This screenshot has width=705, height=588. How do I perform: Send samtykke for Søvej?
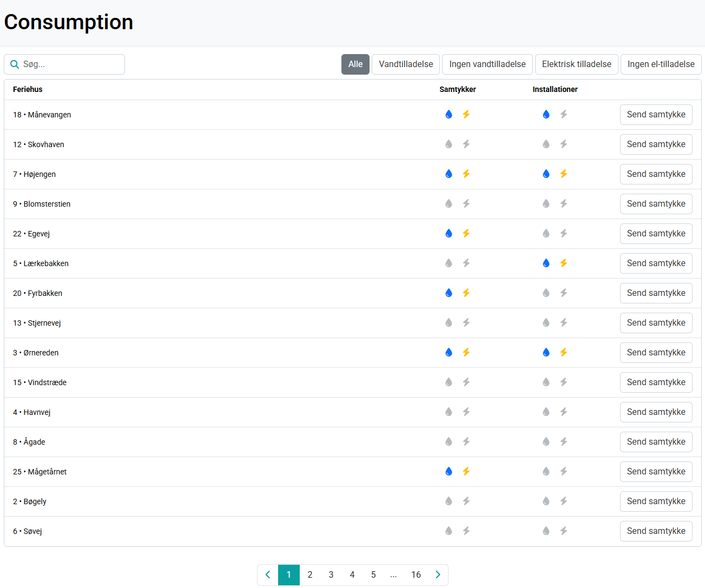656,531
